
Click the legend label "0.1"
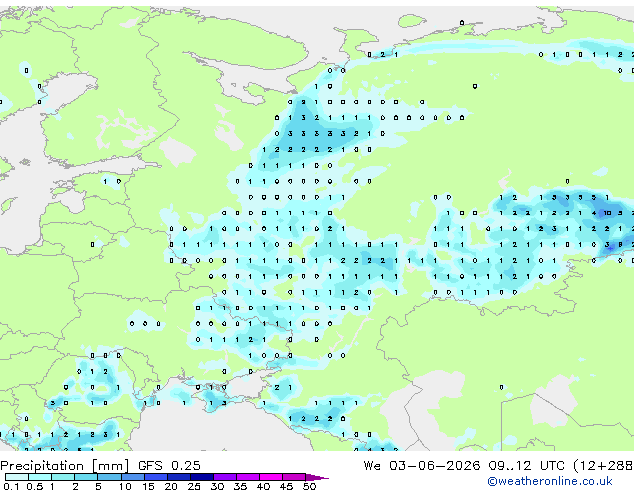pos(11,486)
